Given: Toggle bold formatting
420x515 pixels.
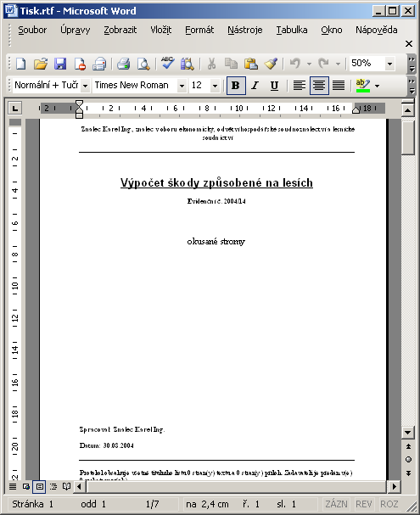Looking at the screenshot, I should tap(236, 86).
